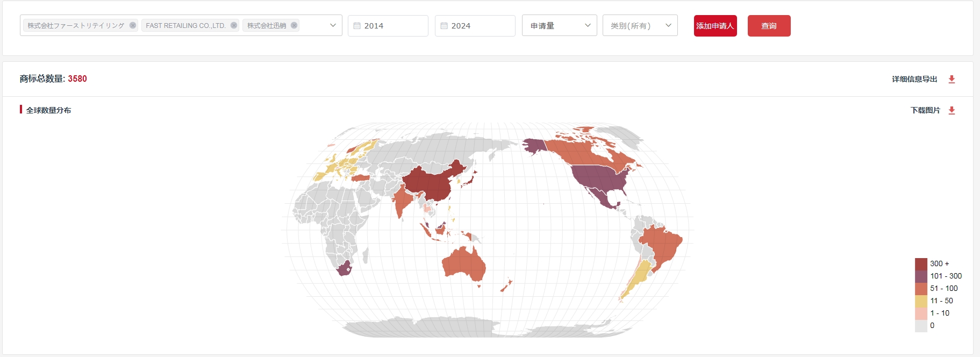Click the 11 - 50 legend swatch
The width and height of the screenshot is (980, 357).
(921, 301)
